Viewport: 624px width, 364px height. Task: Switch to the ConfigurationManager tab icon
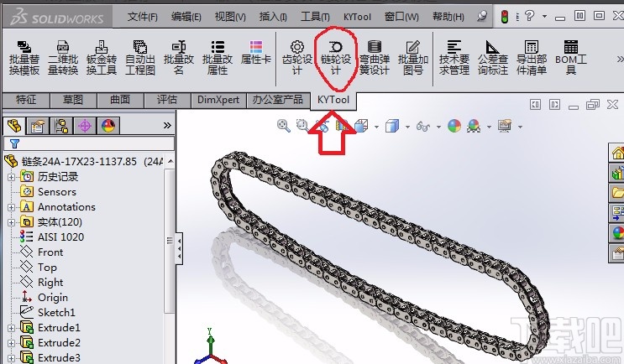tap(61, 127)
